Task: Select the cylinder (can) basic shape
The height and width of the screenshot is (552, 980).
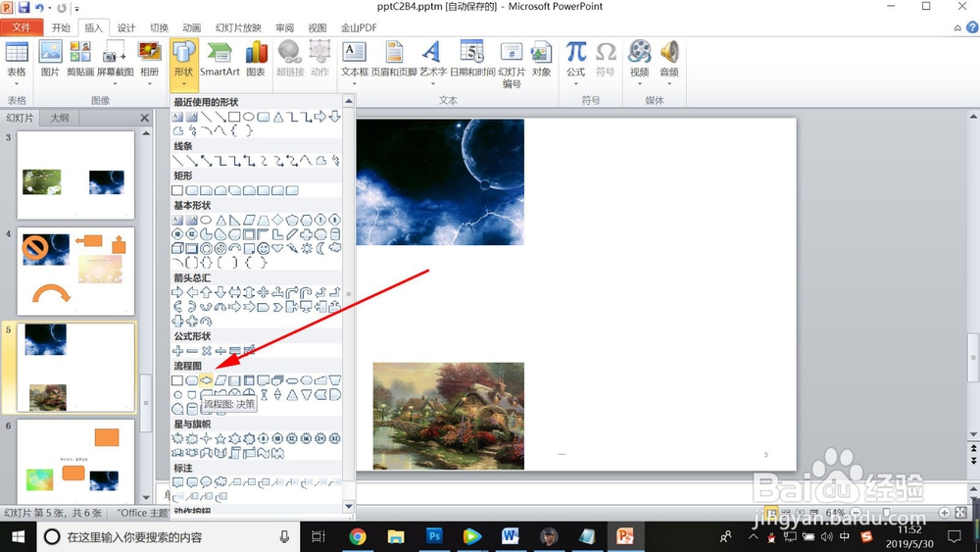Action: (x=335, y=234)
